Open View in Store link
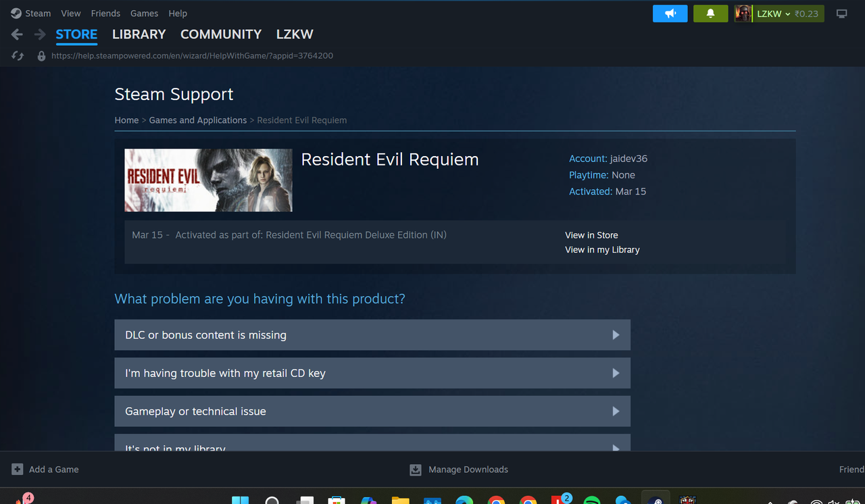Viewport: 865px width, 504px height. pos(591,235)
